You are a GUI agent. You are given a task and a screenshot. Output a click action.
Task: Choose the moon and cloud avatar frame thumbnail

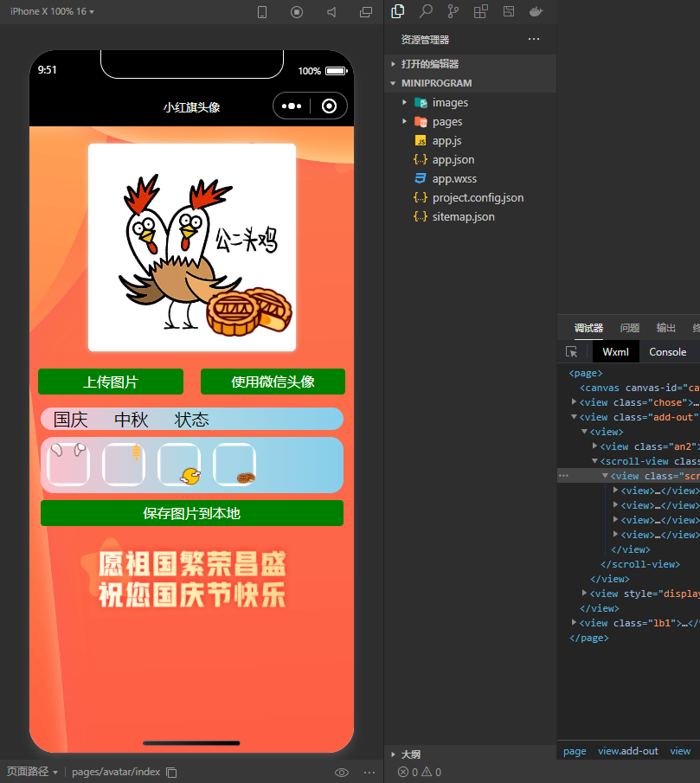(x=179, y=465)
